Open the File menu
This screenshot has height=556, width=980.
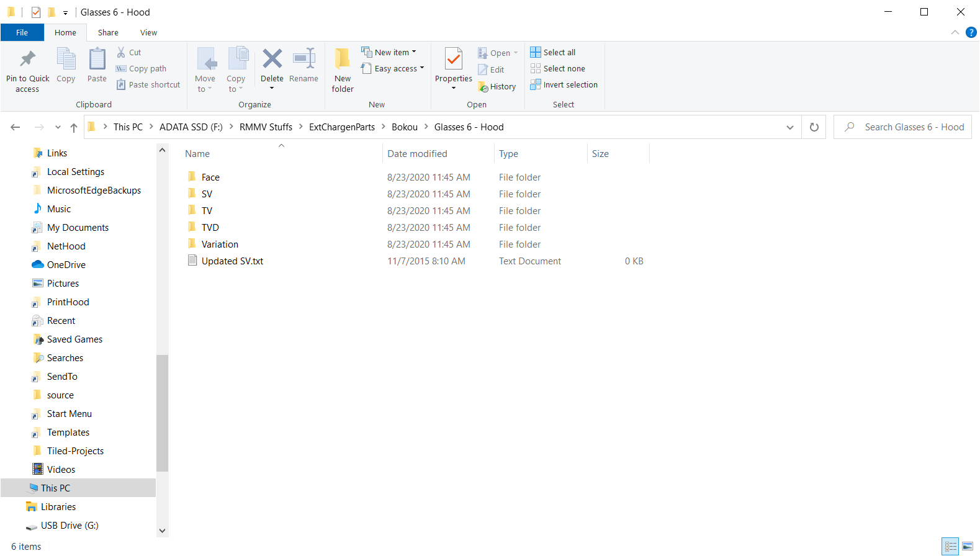click(22, 32)
